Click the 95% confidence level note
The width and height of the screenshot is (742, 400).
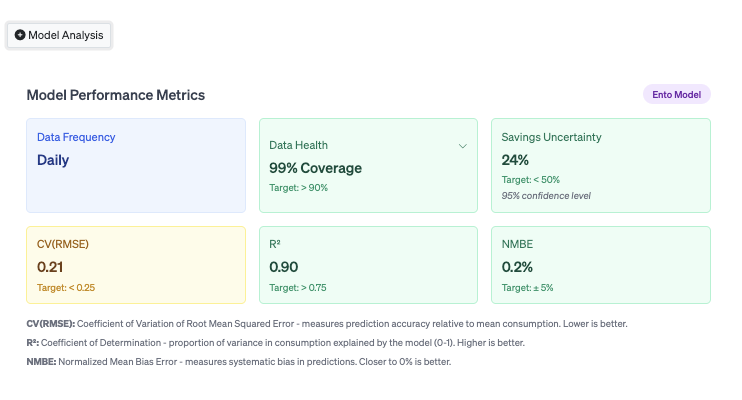(546, 195)
